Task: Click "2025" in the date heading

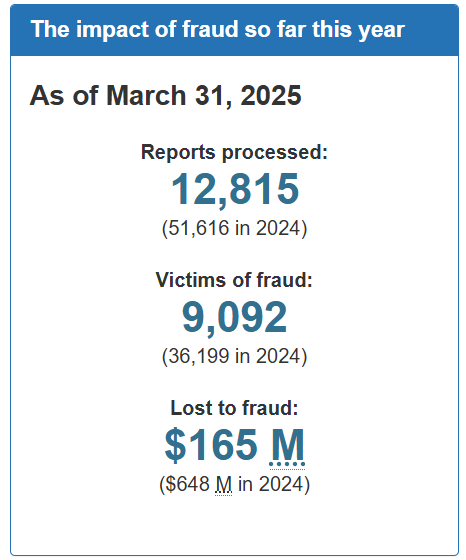Action: 271,95
